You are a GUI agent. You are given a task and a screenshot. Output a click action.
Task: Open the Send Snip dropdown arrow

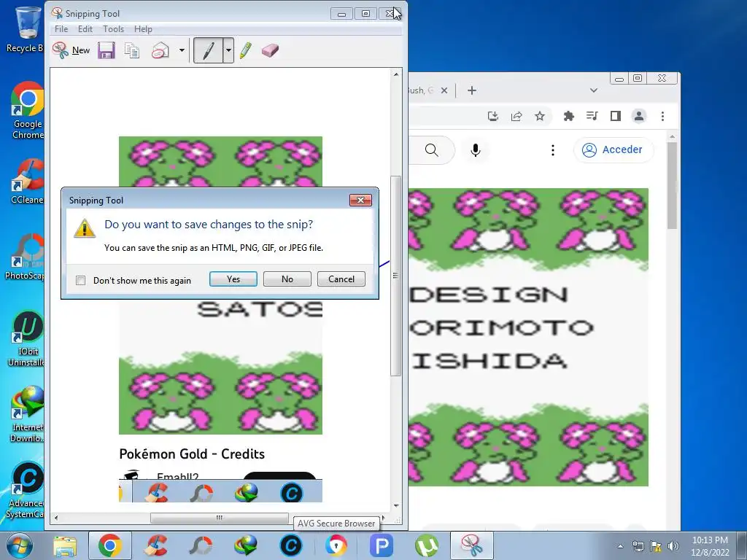[182, 50]
